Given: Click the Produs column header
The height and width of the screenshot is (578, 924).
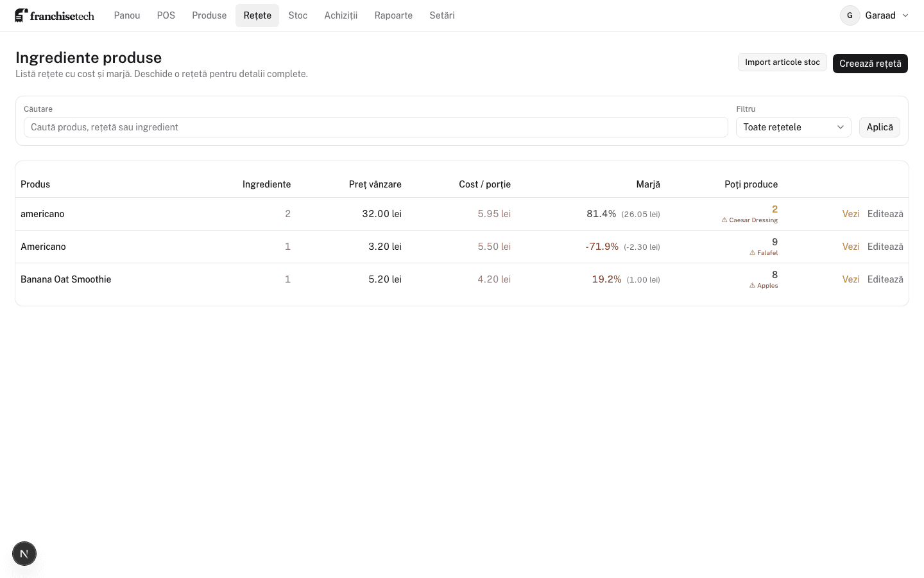Looking at the screenshot, I should pyautogui.click(x=35, y=184).
